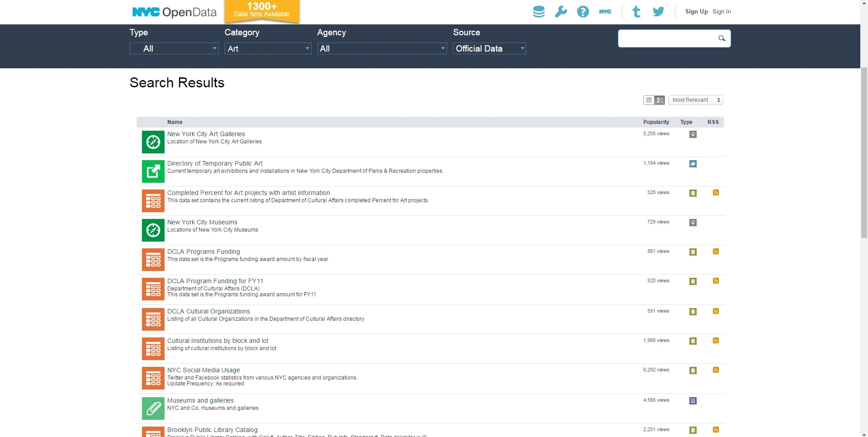Open New York City Museums dataset
The image size is (868, 437).
pos(202,222)
